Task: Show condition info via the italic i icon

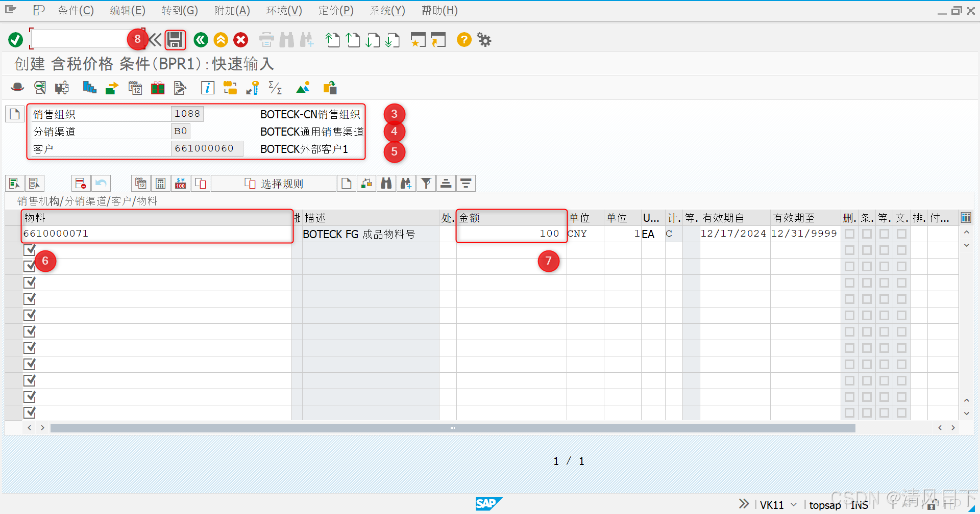Action: [207, 88]
